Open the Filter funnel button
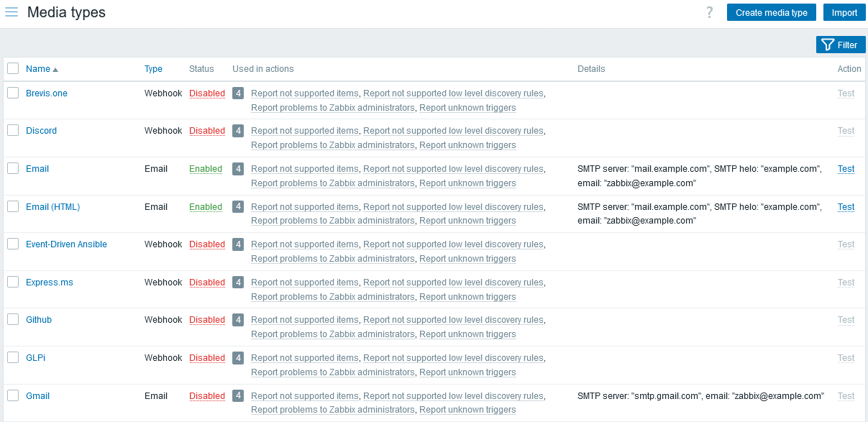This screenshot has height=422, width=868. (x=840, y=45)
